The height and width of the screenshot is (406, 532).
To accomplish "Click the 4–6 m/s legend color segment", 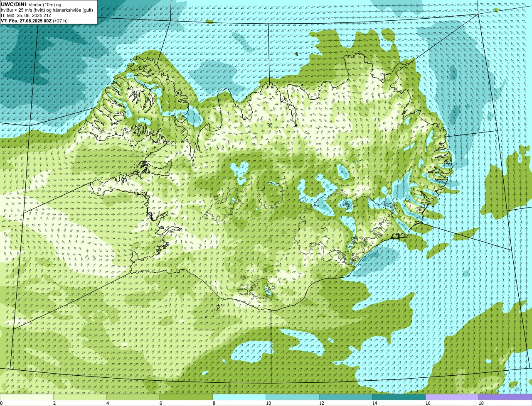I will click(133, 397).
